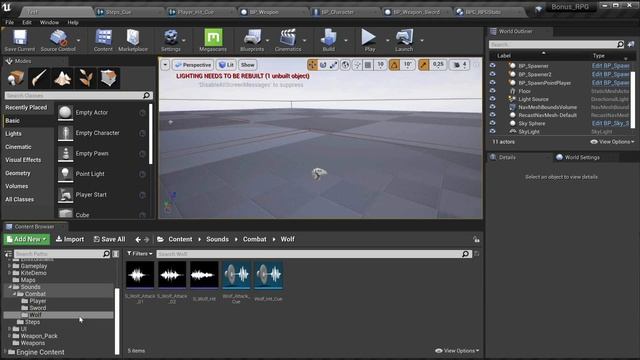Viewport: 640px width, 360px height.
Task: Open Source Control toolbar icon
Action: tap(58, 40)
